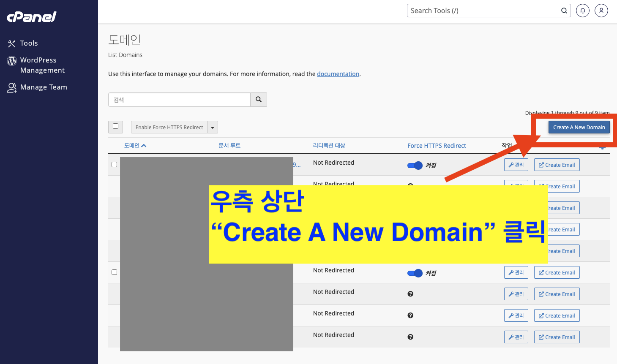Click 관리 in the last domain row
Viewport: 617px width, 364px height.
tap(516, 337)
